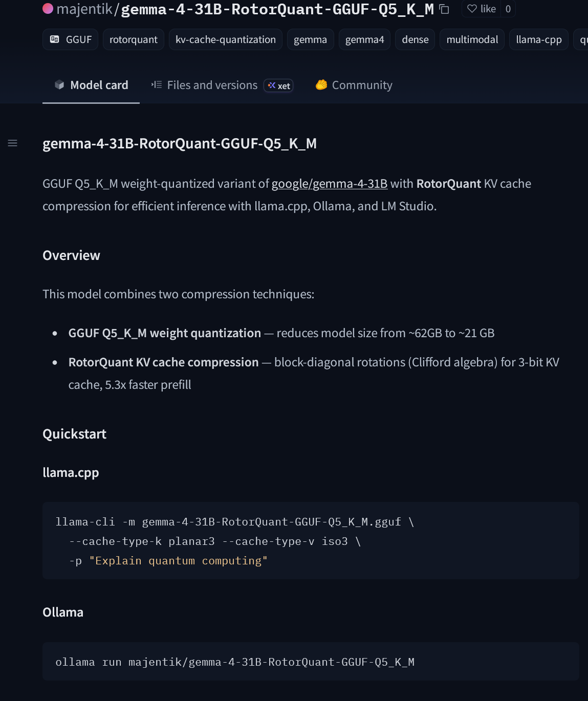Image resolution: width=588 pixels, height=701 pixels.
Task: Click the GGUF tag icon
Action: point(55,39)
